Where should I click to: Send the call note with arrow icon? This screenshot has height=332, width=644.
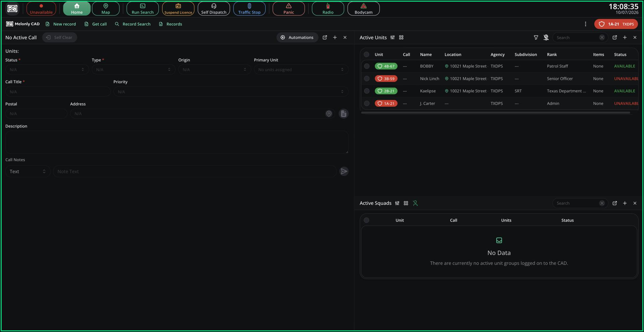coord(344,172)
